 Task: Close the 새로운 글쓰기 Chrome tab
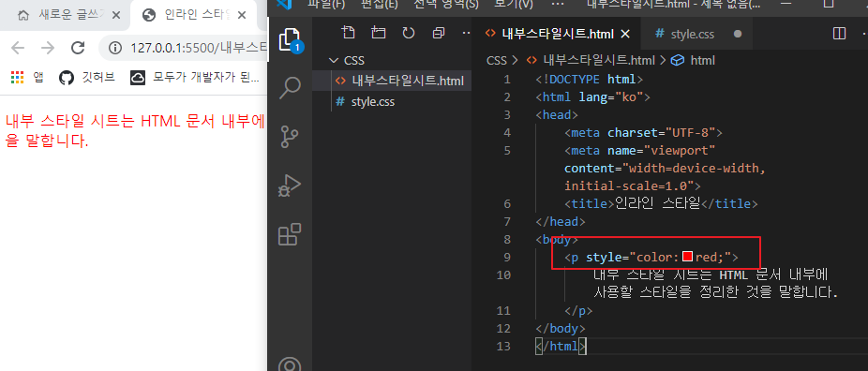tap(115, 16)
